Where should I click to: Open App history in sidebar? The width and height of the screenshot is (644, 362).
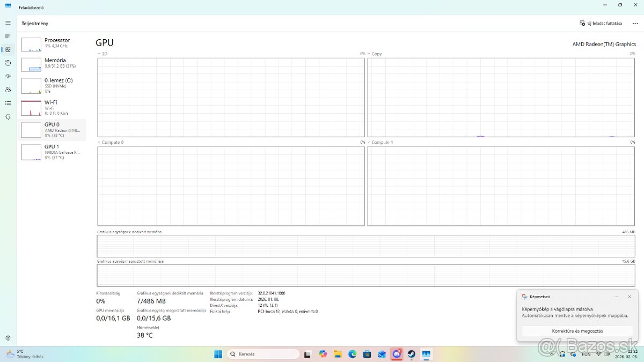pyautogui.click(x=8, y=63)
